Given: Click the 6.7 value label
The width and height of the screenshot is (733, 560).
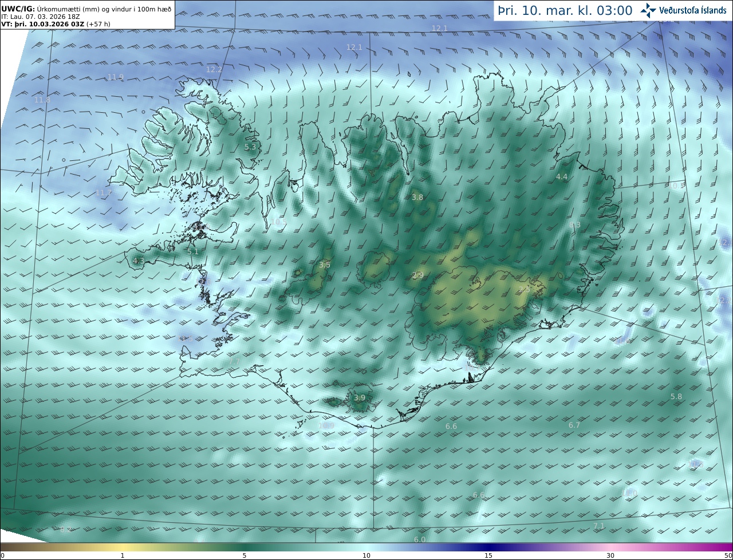Looking at the screenshot, I should tap(574, 425).
